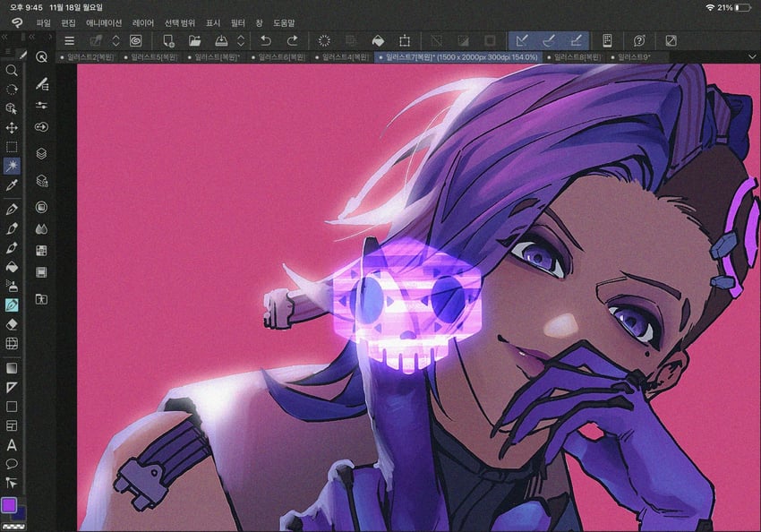761x532 pixels.
Task: Open the 도움말 menu
Action: 284,22
